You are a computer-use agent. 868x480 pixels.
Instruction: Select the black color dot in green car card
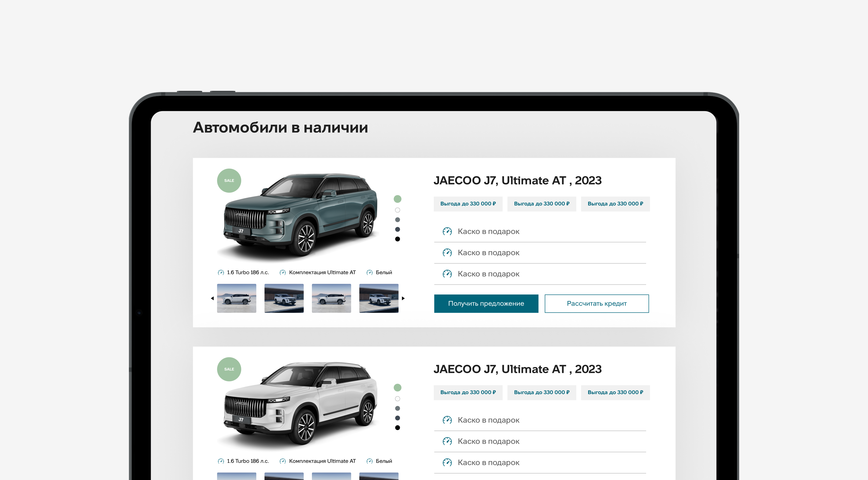398,239
